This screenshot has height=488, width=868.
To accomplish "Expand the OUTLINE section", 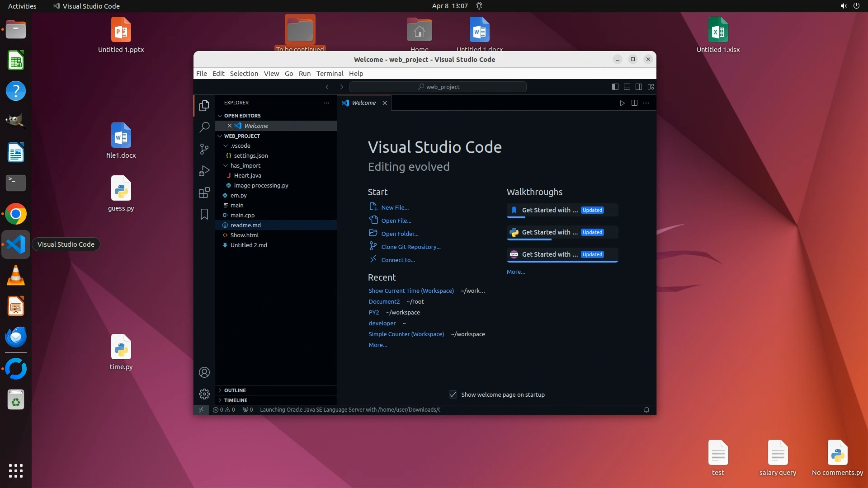I will pyautogui.click(x=235, y=390).
